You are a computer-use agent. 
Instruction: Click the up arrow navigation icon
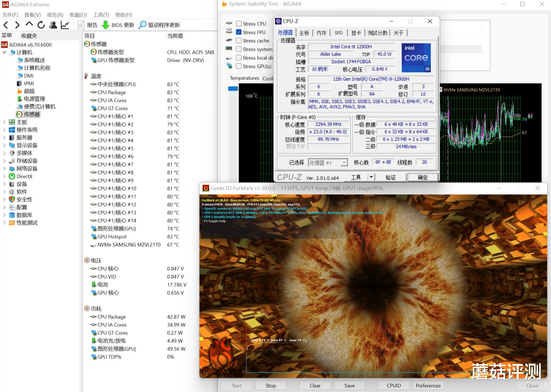click(x=29, y=25)
